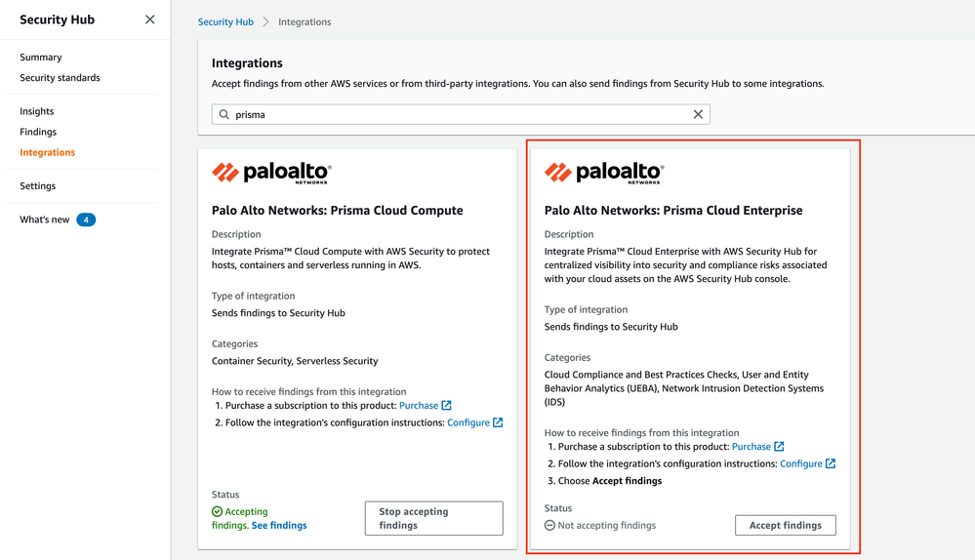Open external link icon beside Compute Purchase
Screen dimensions: 975x560
tap(446, 405)
